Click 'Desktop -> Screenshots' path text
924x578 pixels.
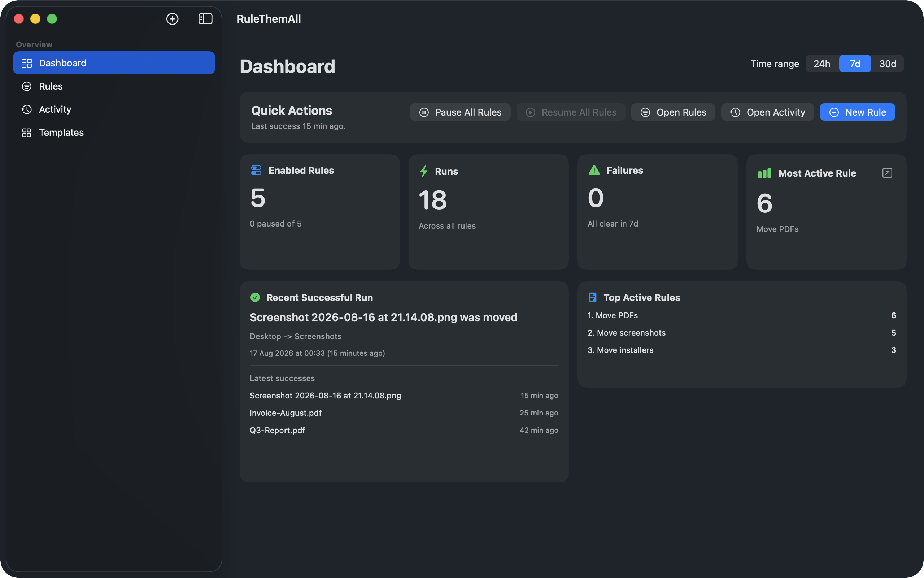tap(296, 336)
